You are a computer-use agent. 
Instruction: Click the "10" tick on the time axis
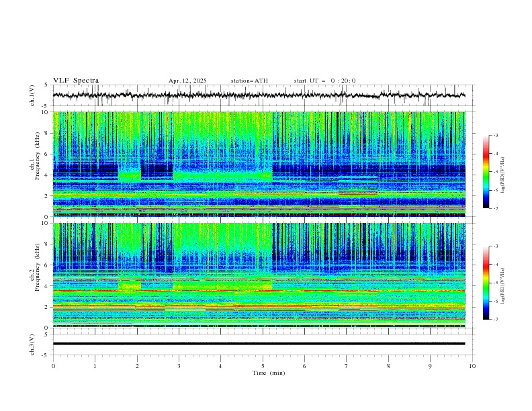pos(472,366)
